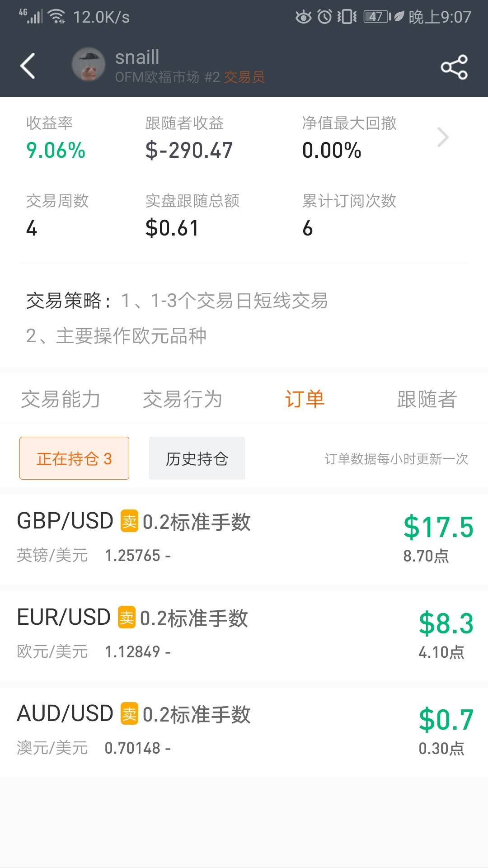Tap the alarm clock status icon

click(324, 17)
